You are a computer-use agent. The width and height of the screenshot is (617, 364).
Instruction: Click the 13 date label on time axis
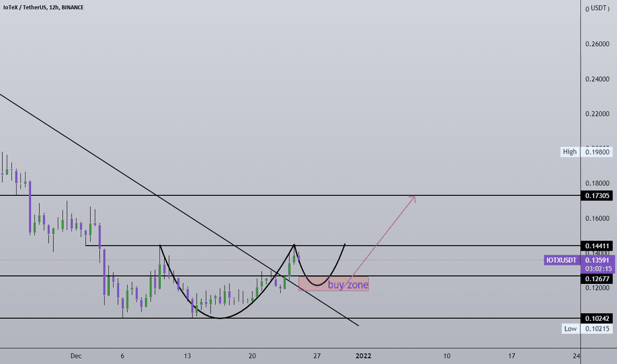(x=187, y=356)
